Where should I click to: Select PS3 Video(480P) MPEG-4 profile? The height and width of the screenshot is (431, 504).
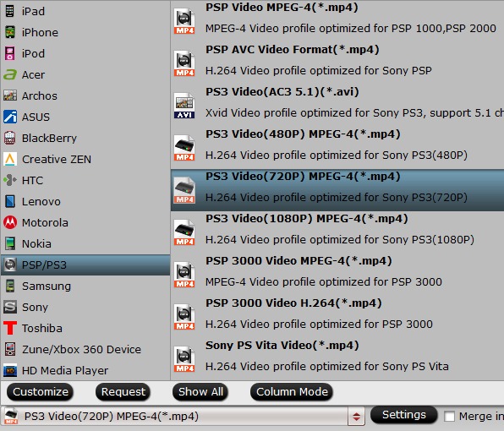click(337, 148)
